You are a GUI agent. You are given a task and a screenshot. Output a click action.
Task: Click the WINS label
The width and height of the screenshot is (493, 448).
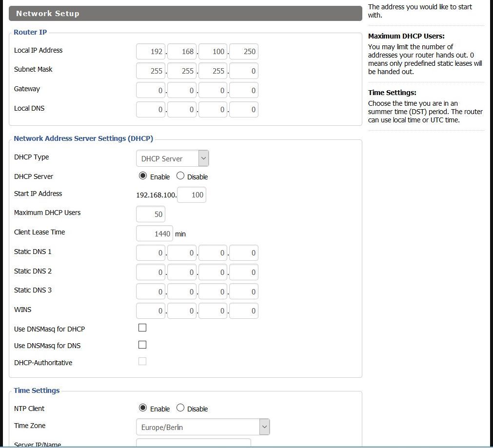coord(22,310)
